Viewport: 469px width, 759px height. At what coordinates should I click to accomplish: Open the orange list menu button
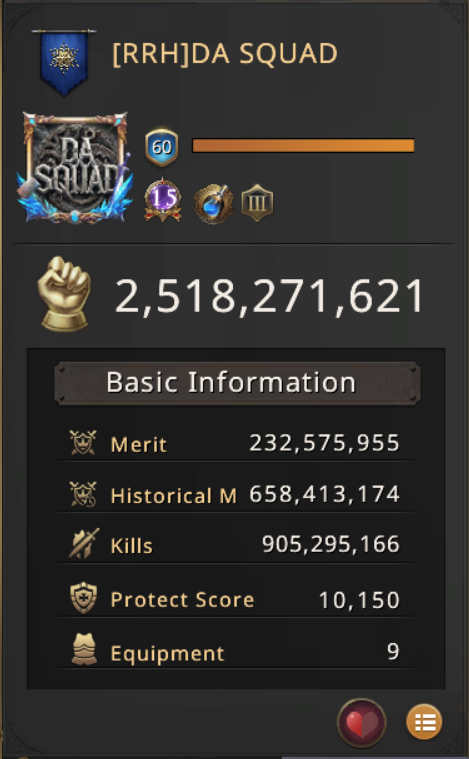[x=424, y=722]
